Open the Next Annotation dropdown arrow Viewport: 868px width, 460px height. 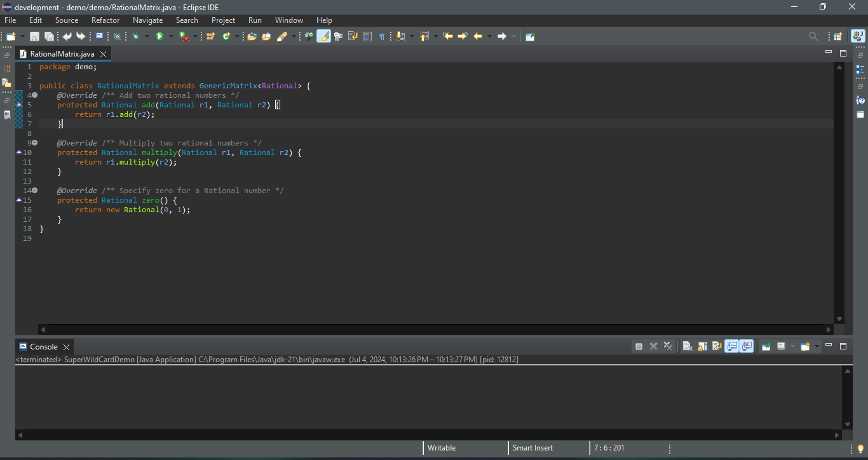[x=412, y=37]
